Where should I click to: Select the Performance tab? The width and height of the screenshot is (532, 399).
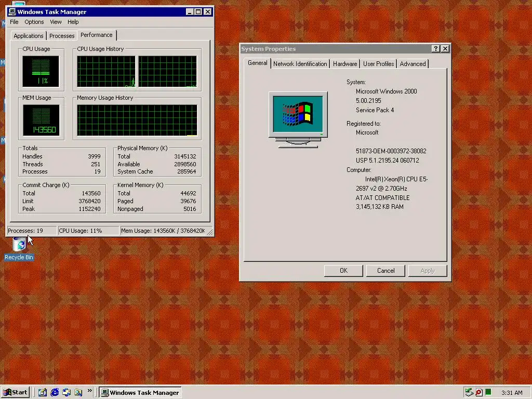tap(96, 35)
